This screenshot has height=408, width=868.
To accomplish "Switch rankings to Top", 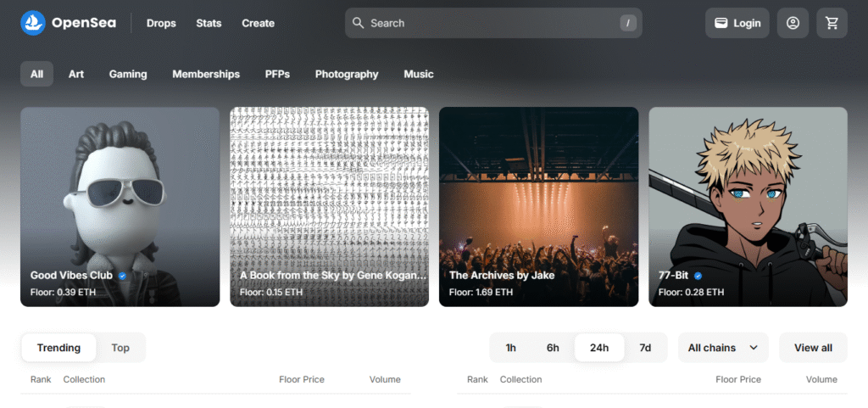I will pyautogui.click(x=120, y=348).
